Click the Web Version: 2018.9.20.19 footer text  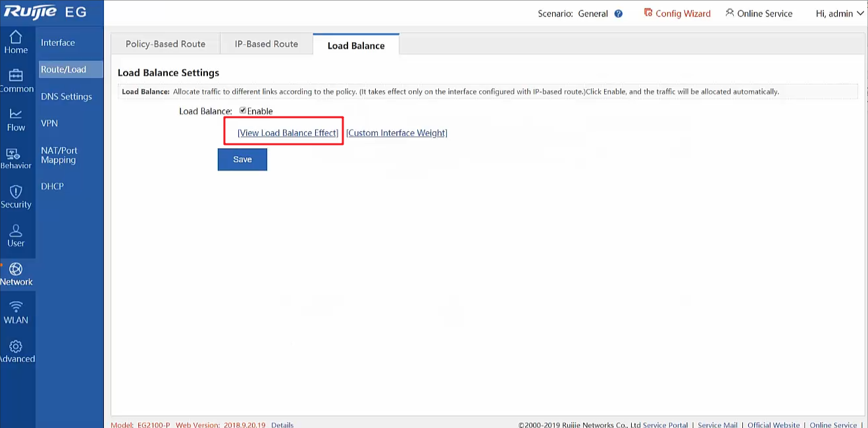(220, 425)
